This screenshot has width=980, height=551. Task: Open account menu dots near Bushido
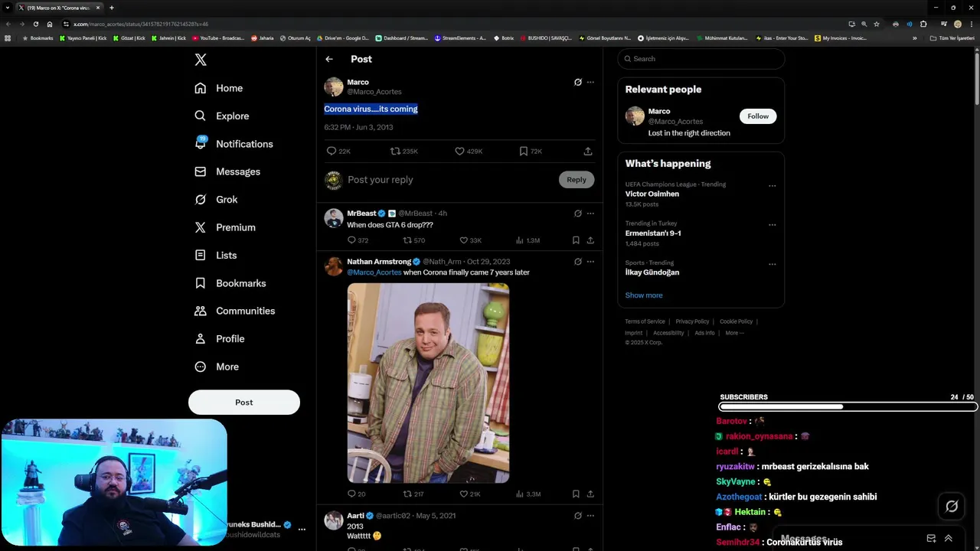tap(302, 530)
